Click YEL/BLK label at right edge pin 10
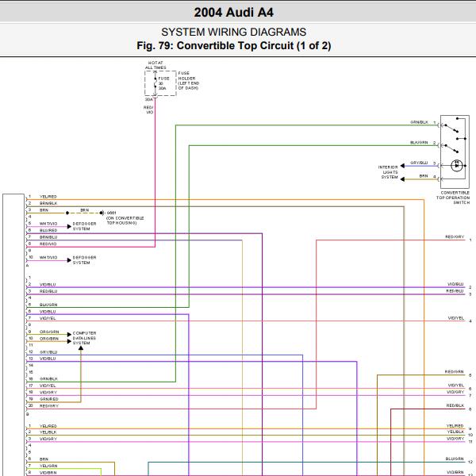Viewport: 476px width, 476px height. pos(455,432)
